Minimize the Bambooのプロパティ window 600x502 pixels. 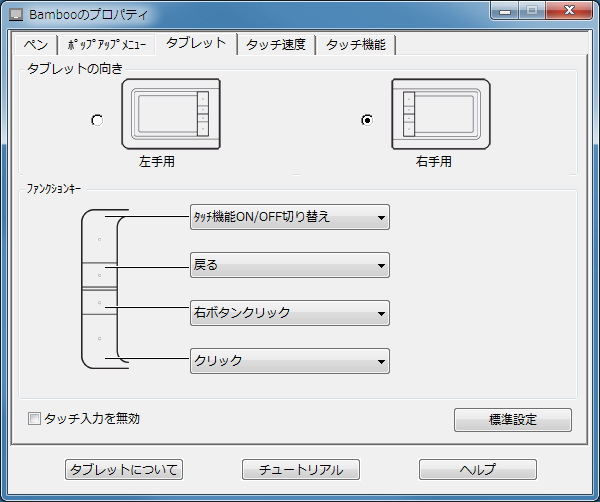click(x=505, y=10)
